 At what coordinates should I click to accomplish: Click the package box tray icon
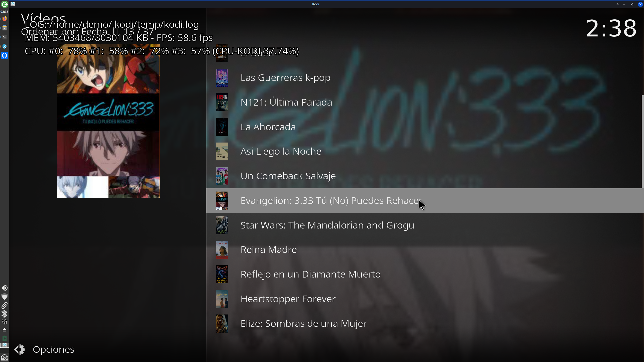tap(5, 322)
